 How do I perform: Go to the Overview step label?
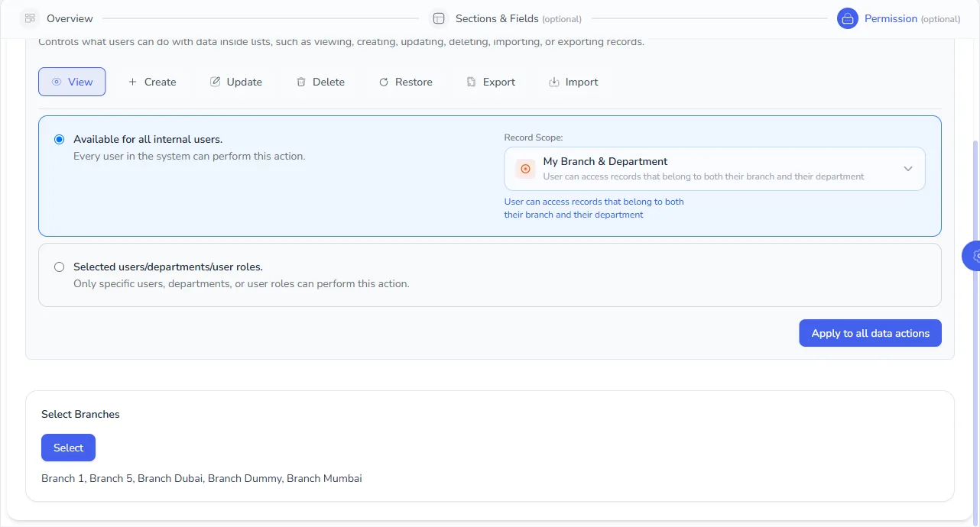(70, 18)
